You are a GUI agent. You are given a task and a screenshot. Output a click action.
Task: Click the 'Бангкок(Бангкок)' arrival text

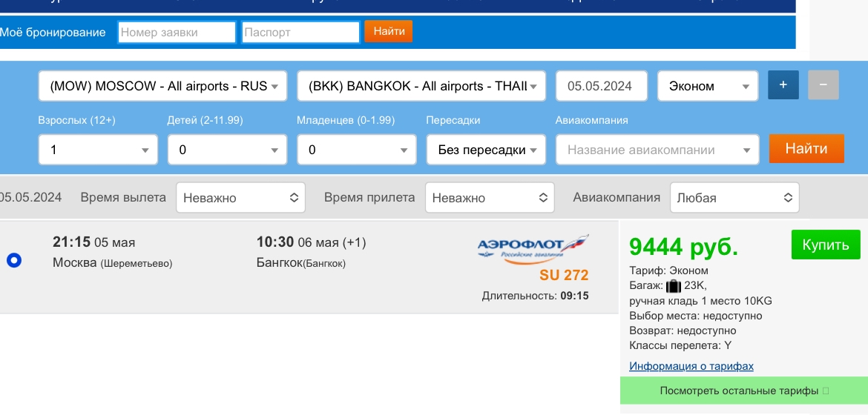point(301,263)
